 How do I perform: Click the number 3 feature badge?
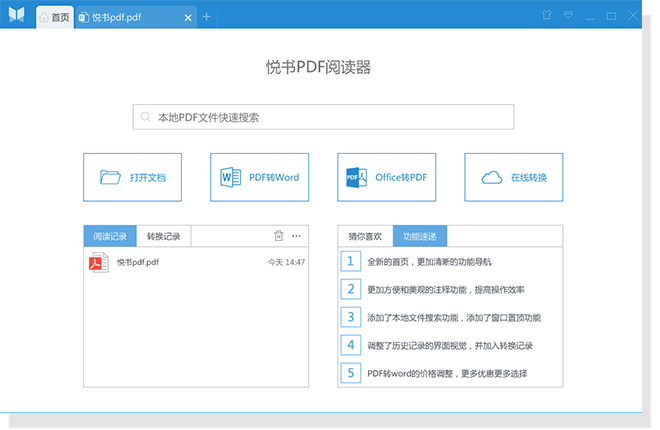351,317
